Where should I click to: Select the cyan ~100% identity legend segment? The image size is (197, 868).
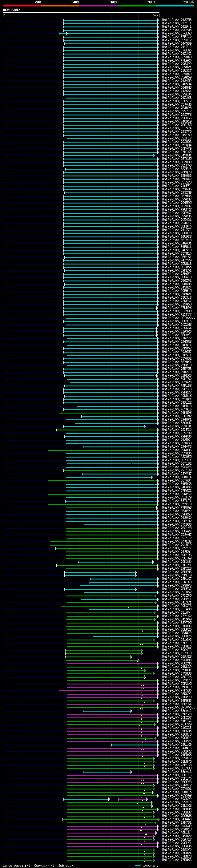click(175, 6)
